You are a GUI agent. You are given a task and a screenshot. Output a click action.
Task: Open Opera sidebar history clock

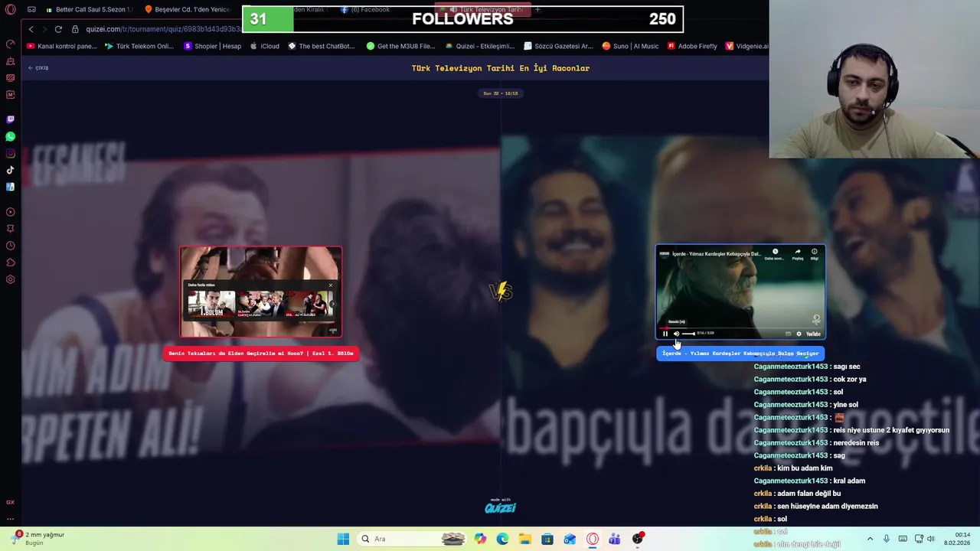[10, 246]
